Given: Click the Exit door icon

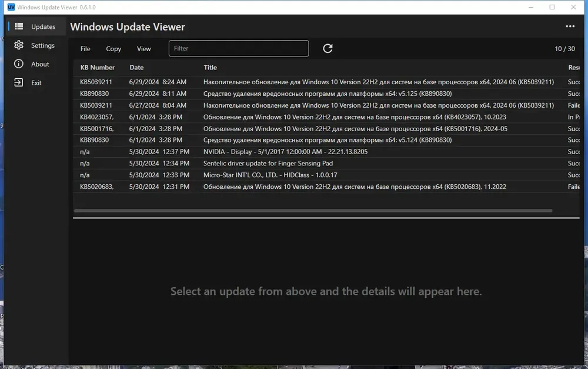Looking at the screenshot, I should pos(19,82).
